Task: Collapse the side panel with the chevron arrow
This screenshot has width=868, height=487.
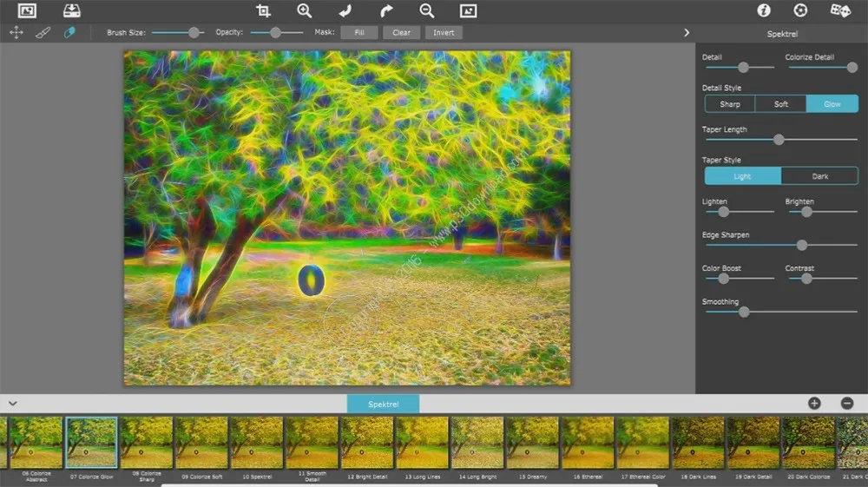Action: coord(687,33)
